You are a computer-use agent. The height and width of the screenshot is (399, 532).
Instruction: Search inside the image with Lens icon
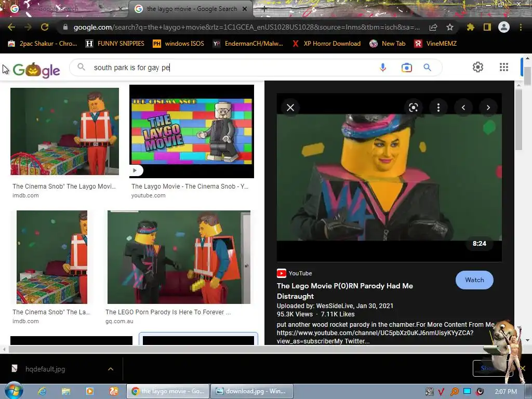click(x=413, y=108)
